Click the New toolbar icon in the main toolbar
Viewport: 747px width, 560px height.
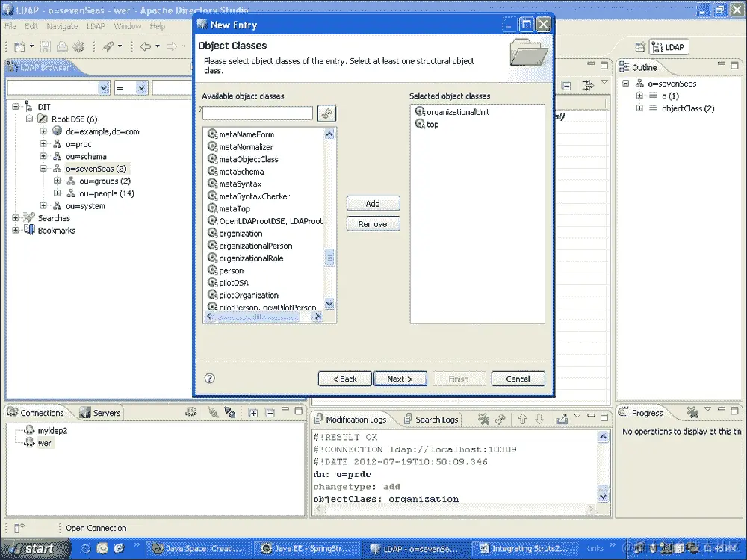19,46
